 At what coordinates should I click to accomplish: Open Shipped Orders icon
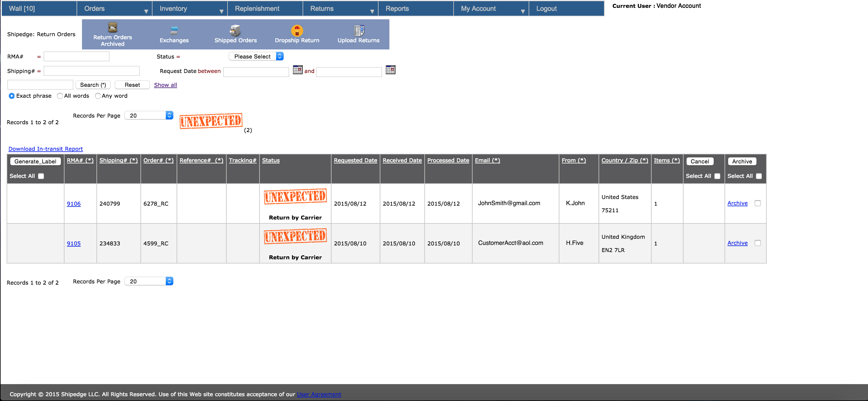(x=235, y=30)
